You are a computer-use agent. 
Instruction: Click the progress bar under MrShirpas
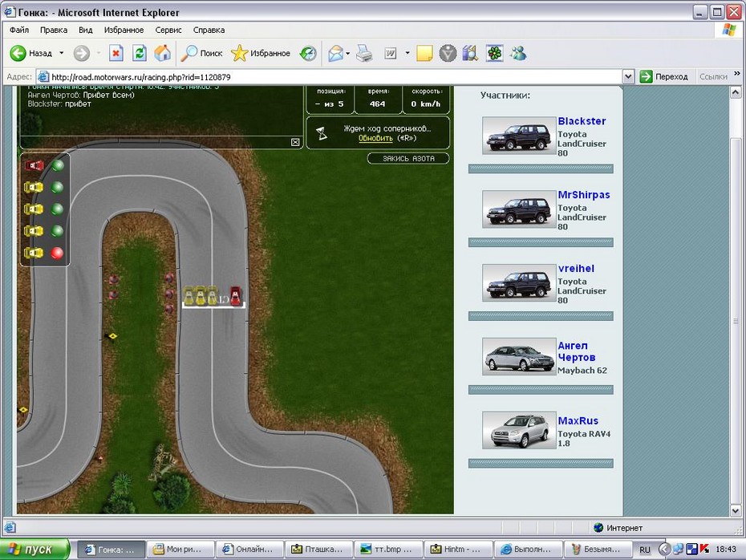[541, 242]
